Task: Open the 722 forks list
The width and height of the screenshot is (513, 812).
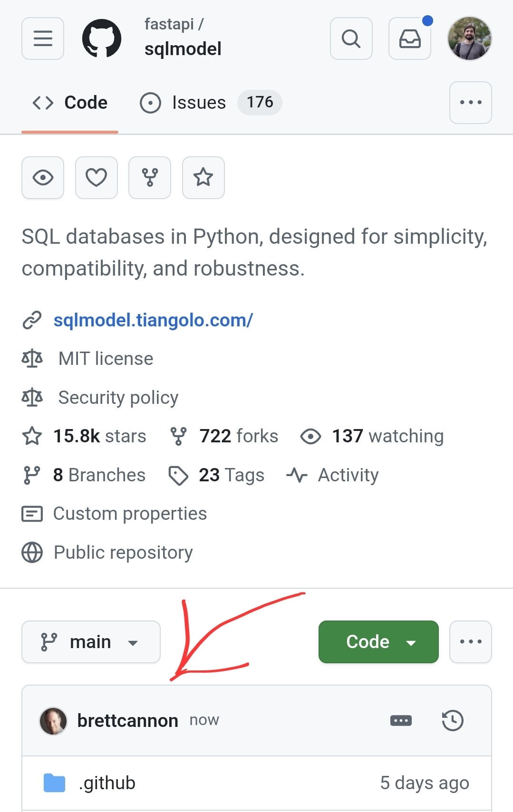Action: (x=239, y=436)
